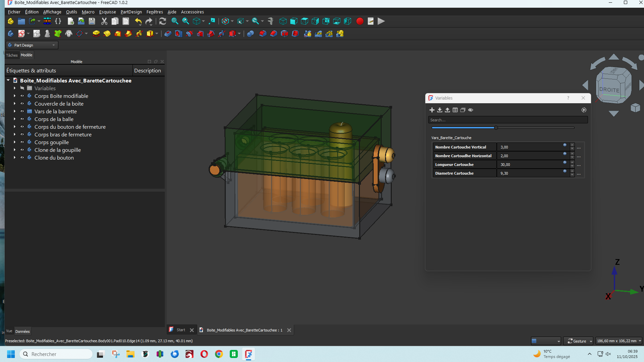Switch to the Tâches tab
Viewport: 644px width, 362px height.
click(x=12, y=55)
